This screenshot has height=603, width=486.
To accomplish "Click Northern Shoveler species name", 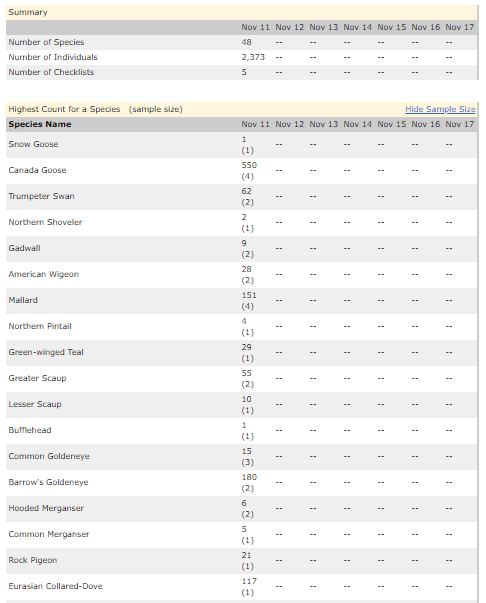I will pyautogui.click(x=45, y=222).
